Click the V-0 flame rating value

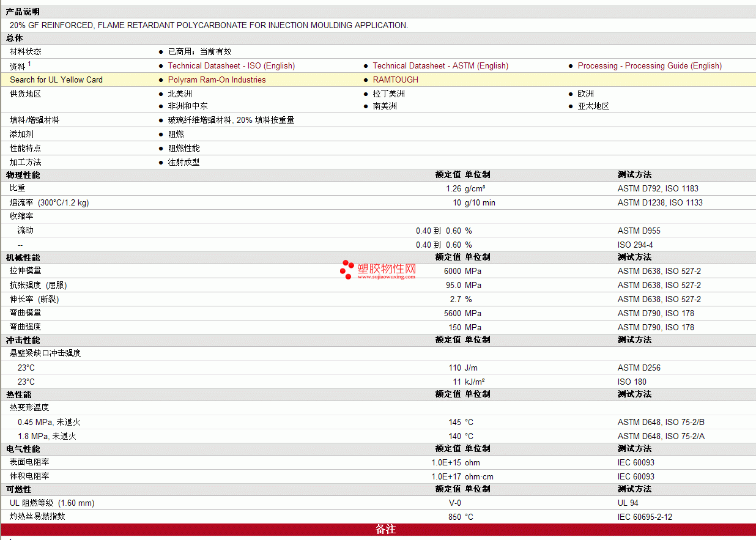pos(454,503)
